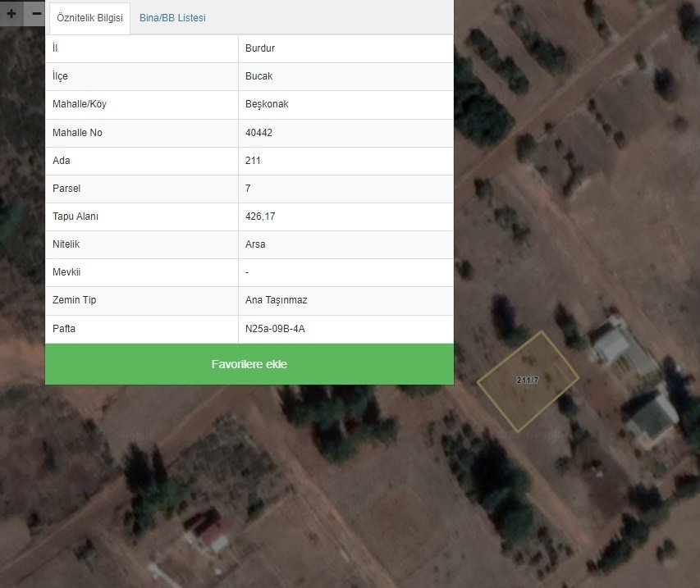Click the zoom out minus button
700x588 pixels.
(36, 14)
